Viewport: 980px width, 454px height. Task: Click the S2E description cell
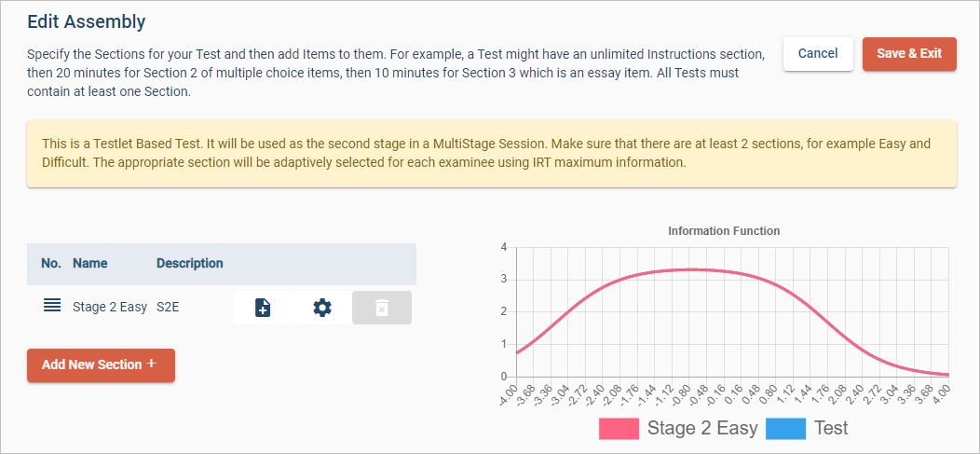(x=168, y=306)
